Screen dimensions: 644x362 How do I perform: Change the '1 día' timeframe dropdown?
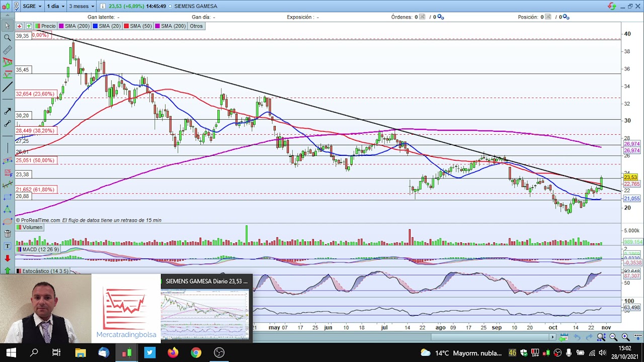click(x=55, y=6)
